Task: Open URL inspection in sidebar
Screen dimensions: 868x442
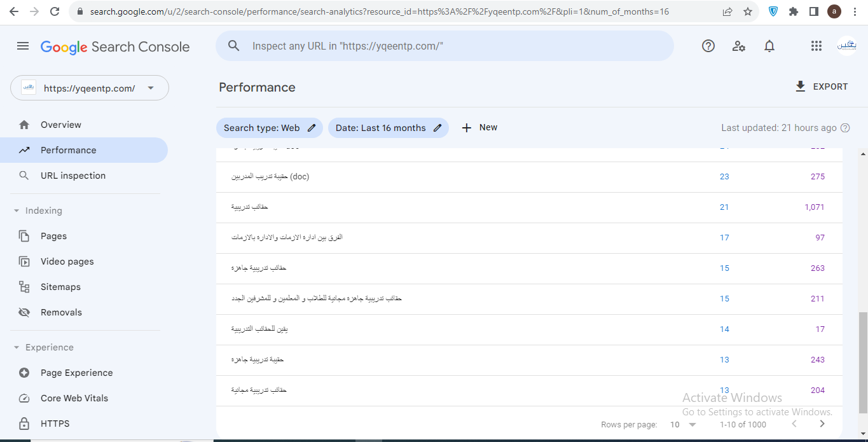Action: [84, 176]
